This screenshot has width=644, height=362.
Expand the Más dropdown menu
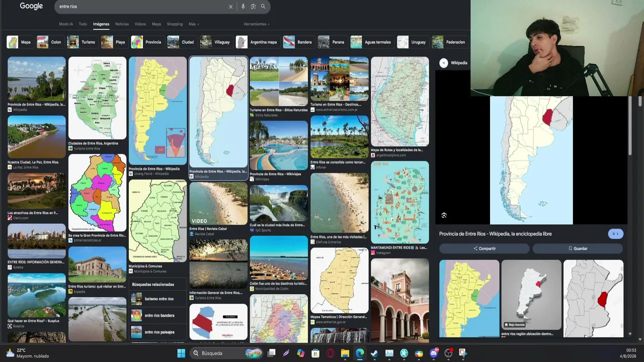point(194,24)
